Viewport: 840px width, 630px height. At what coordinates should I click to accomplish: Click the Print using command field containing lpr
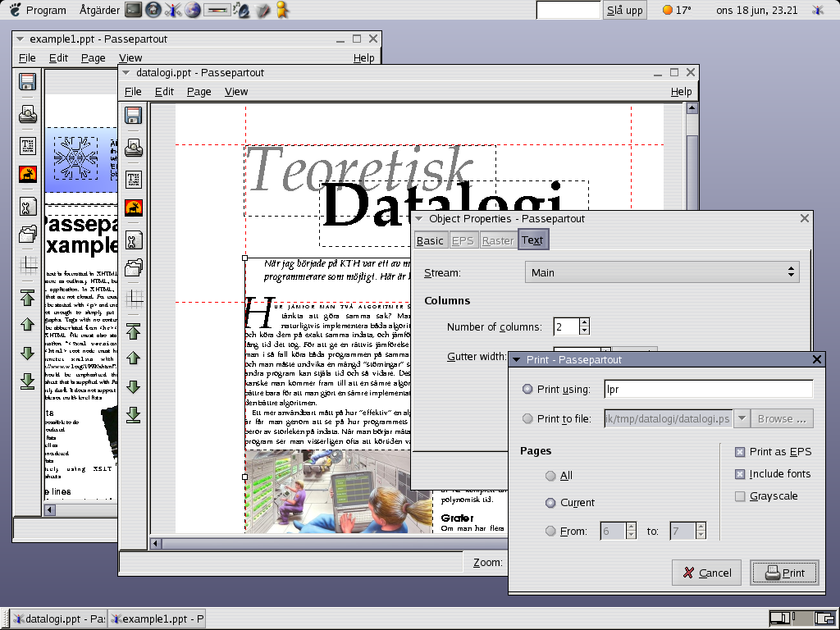[x=708, y=390]
